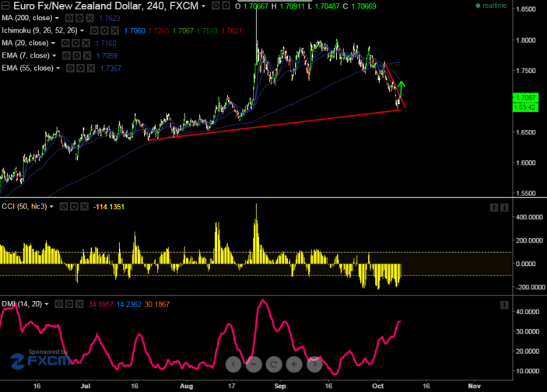Image resolution: width=547 pixels, height=392 pixels.
Task: Move the DMI pane up
Action: click(x=504, y=305)
